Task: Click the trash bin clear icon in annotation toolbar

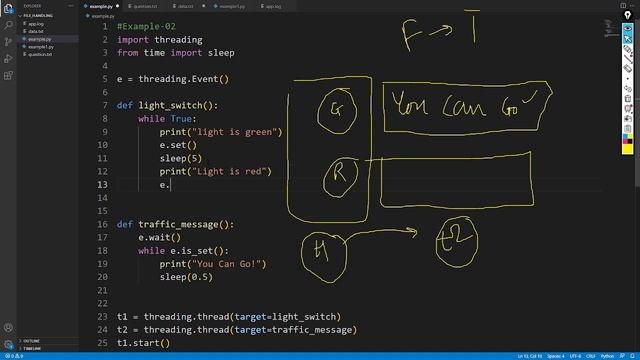Action: 628,98
